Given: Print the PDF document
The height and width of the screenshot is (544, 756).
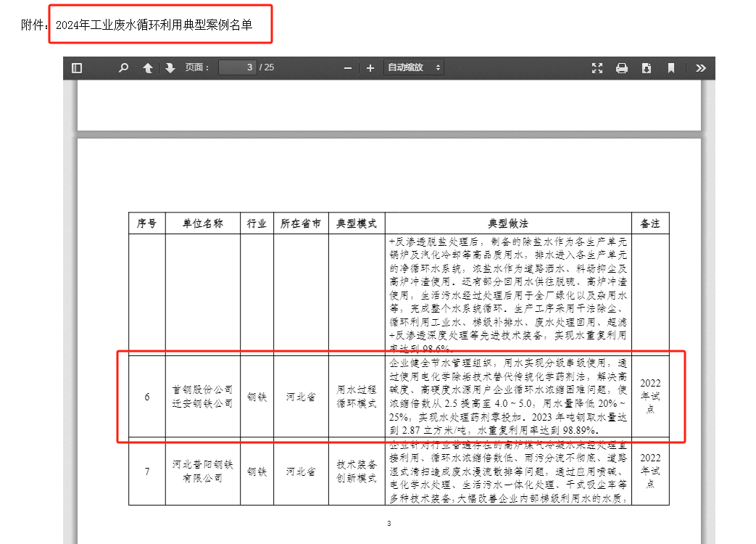Looking at the screenshot, I should pos(621,68).
